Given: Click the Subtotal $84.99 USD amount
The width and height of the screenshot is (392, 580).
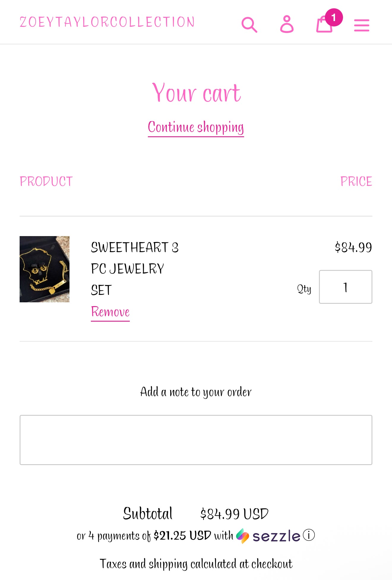Looking at the screenshot, I should pos(234,514).
